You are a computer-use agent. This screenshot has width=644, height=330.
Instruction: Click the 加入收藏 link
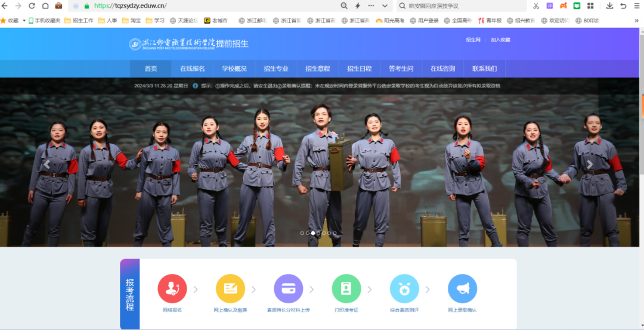click(x=500, y=40)
